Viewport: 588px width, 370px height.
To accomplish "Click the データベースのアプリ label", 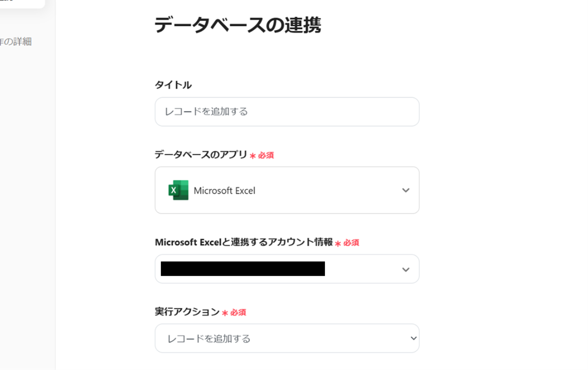I will pyautogui.click(x=201, y=154).
